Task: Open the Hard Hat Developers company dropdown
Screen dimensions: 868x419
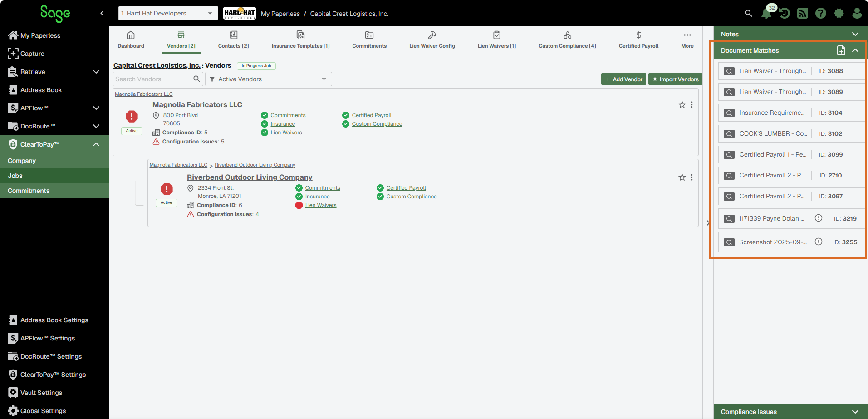Action: (168, 13)
